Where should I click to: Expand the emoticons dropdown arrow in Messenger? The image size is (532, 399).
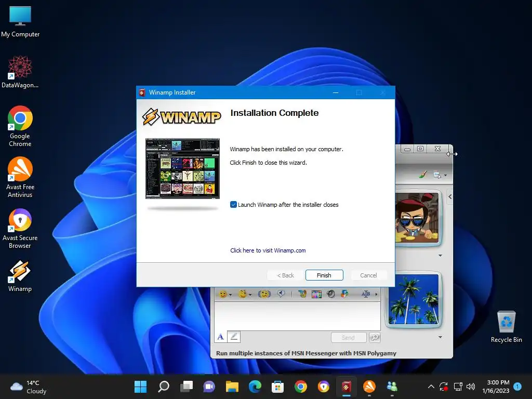[230, 295]
